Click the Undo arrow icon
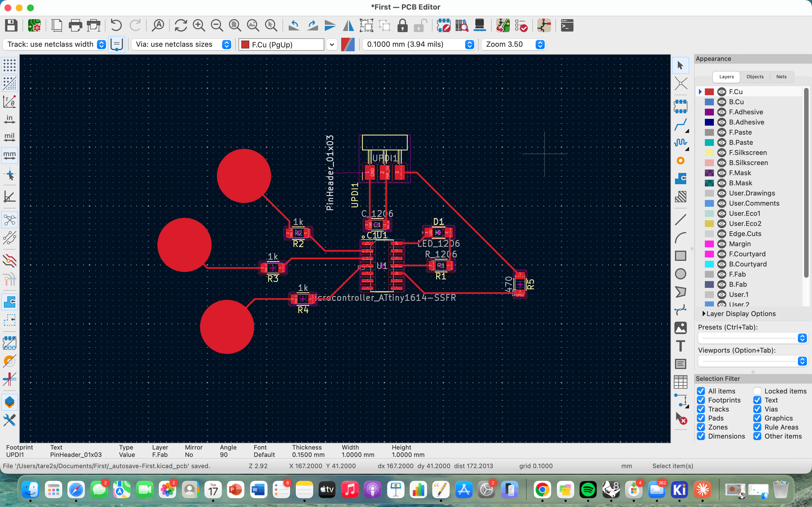 point(116,25)
